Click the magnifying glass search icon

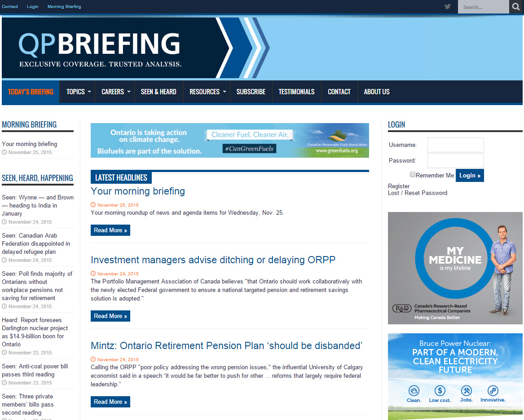click(x=516, y=7)
